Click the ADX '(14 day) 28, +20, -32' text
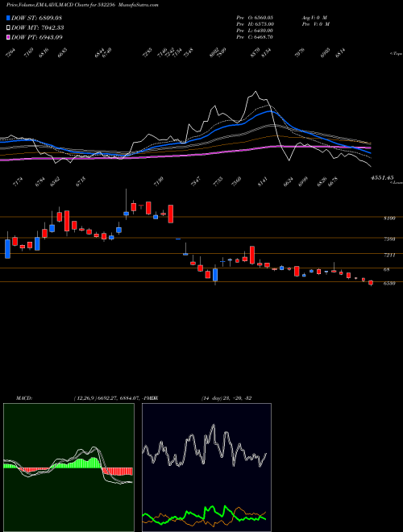This screenshot has width=403, height=532. (226, 398)
